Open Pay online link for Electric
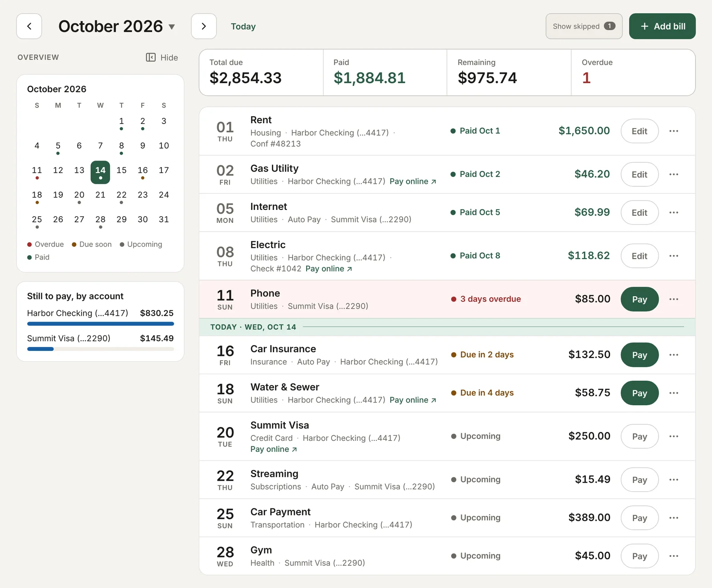This screenshot has height=588, width=712. (x=329, y=269)
